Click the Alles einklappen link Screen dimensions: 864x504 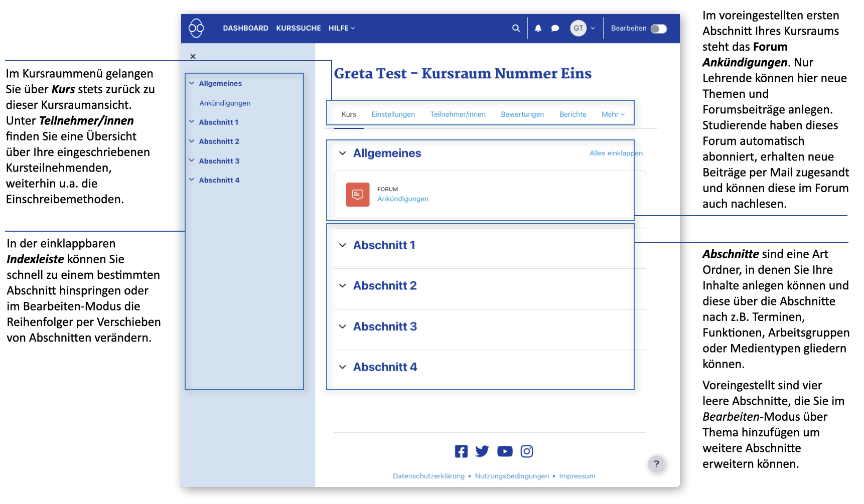(x=616, y=153)
